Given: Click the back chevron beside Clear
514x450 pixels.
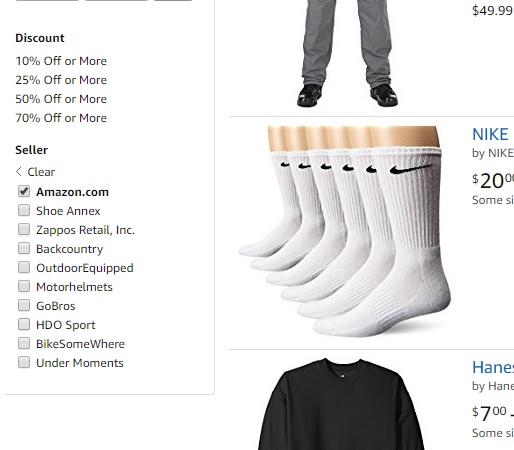Looking at the screenshot, I should [x=19, y=172].
